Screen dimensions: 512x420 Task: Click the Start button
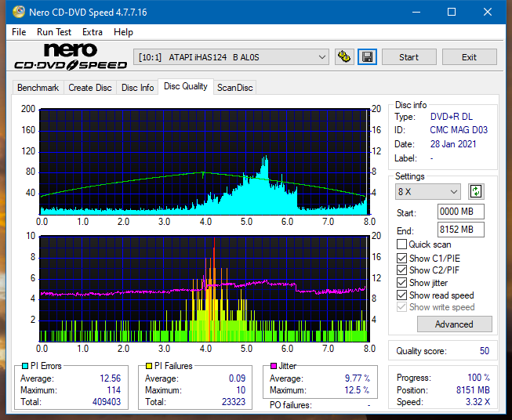tap(409, 57)
